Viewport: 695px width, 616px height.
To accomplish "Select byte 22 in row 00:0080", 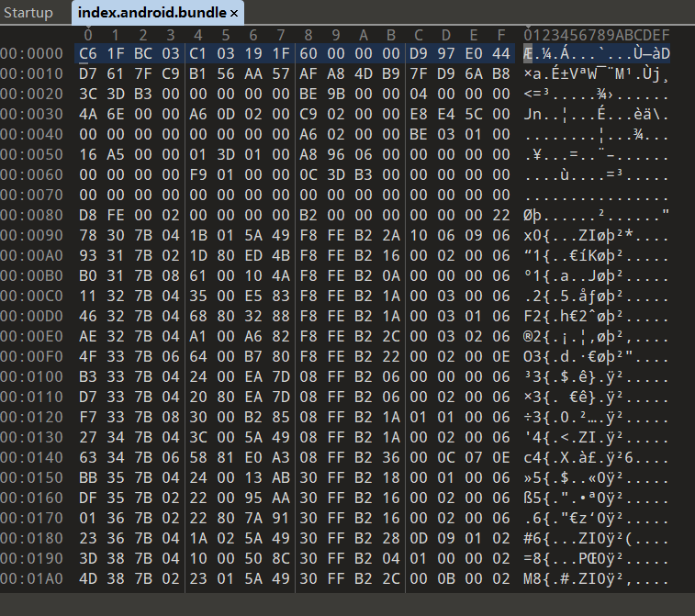I will (501, 216).
